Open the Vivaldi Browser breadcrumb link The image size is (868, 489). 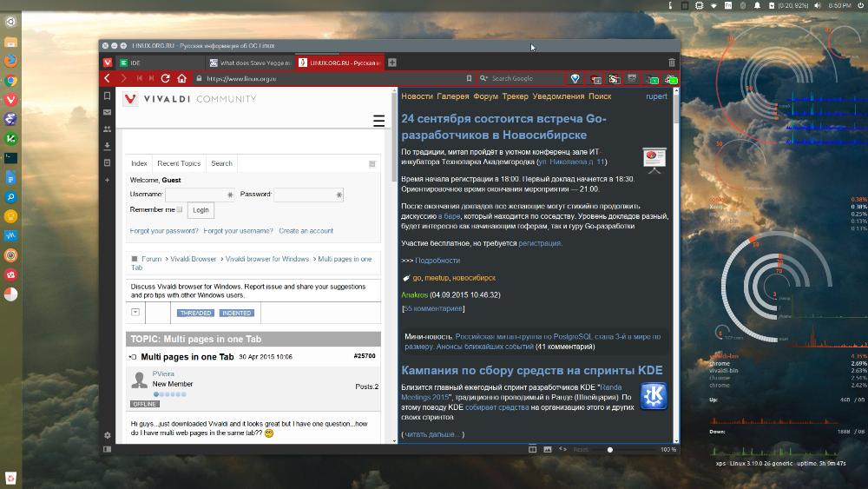(x=194, y=259)
